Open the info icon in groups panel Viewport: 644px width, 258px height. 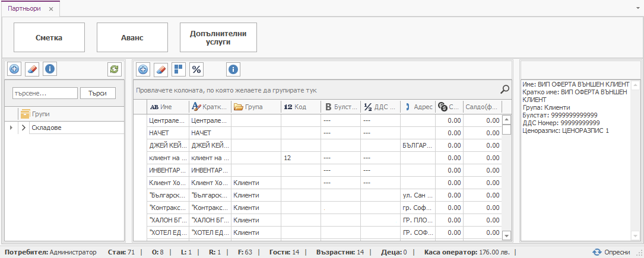click(50, 69)
